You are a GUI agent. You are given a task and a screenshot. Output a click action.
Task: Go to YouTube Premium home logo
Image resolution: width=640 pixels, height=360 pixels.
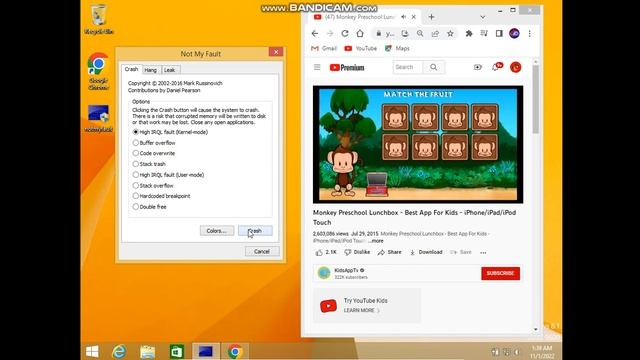tap(347, 67)
